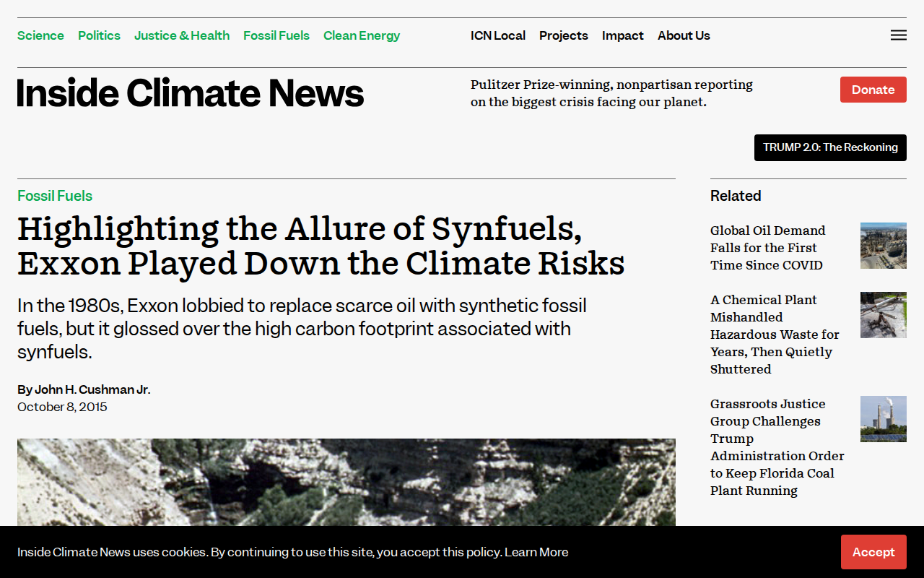Screen dimensions: 924x578
Task: Open Justice & Health section
Action: (x=182, y=35)
